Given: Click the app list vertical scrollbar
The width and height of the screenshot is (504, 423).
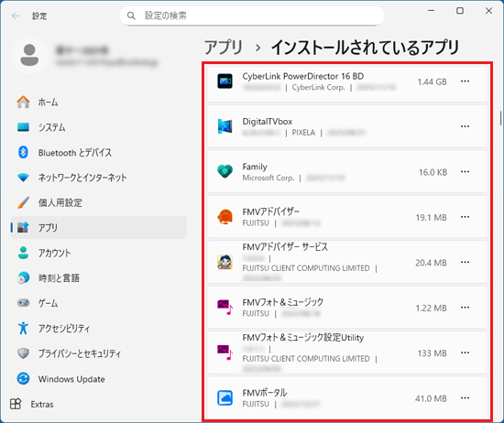Looking at the screenshot, I should click(500, 118).
